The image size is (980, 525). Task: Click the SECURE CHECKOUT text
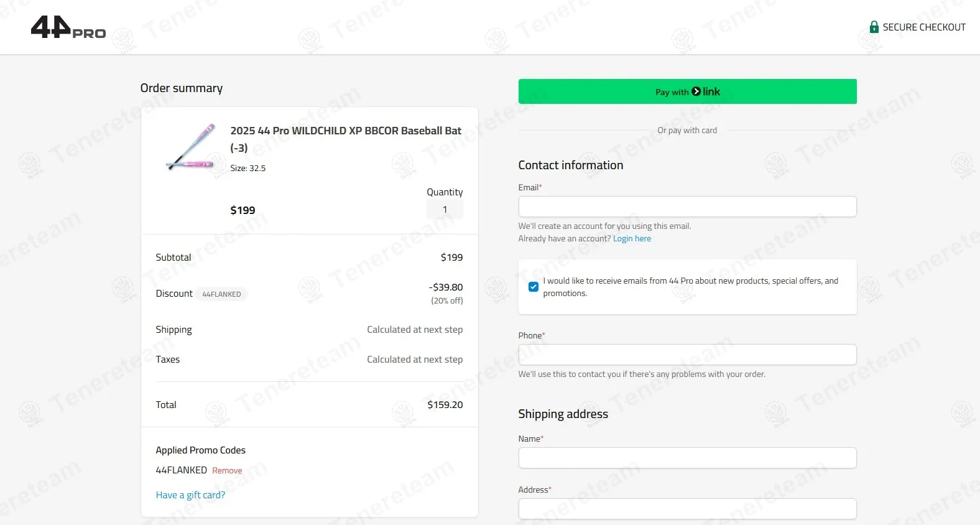pyautogui.click(x=924, y=27)
